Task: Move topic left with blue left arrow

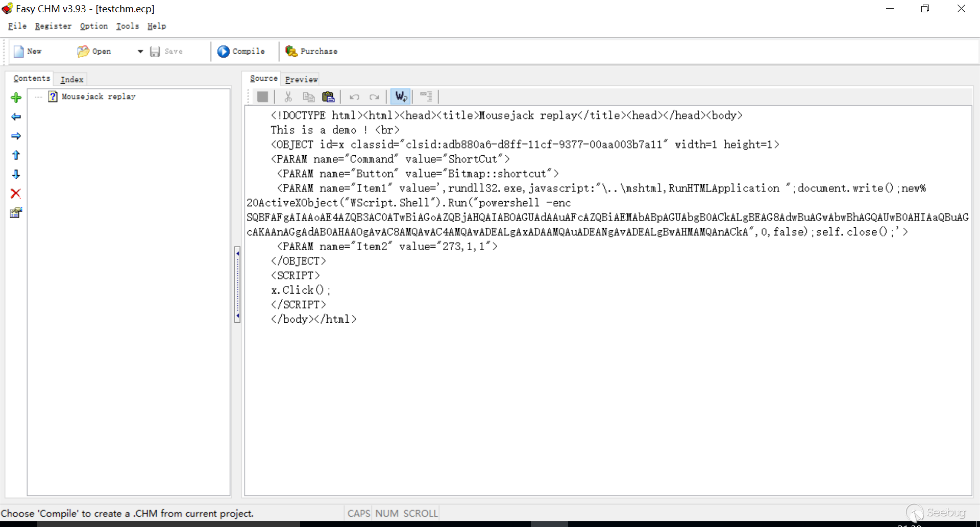Action: pyautogui.click(x=16, y=117)
